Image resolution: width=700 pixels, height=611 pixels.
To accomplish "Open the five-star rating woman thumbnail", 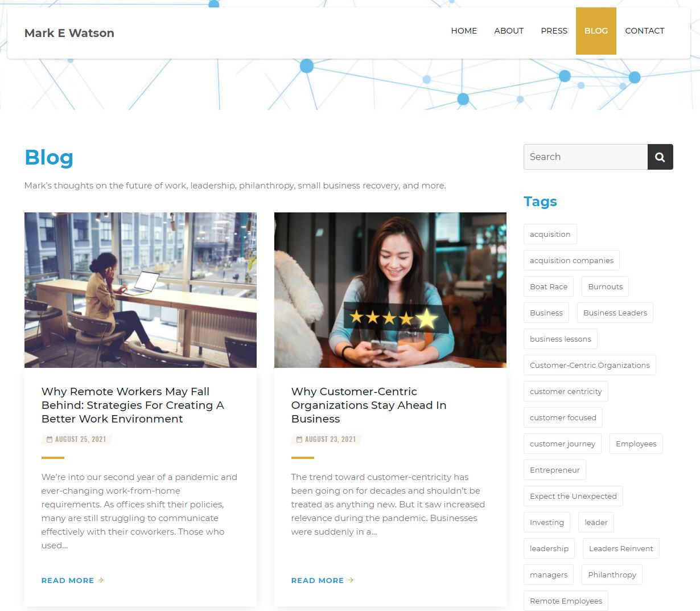I will (x=390, y=290).
